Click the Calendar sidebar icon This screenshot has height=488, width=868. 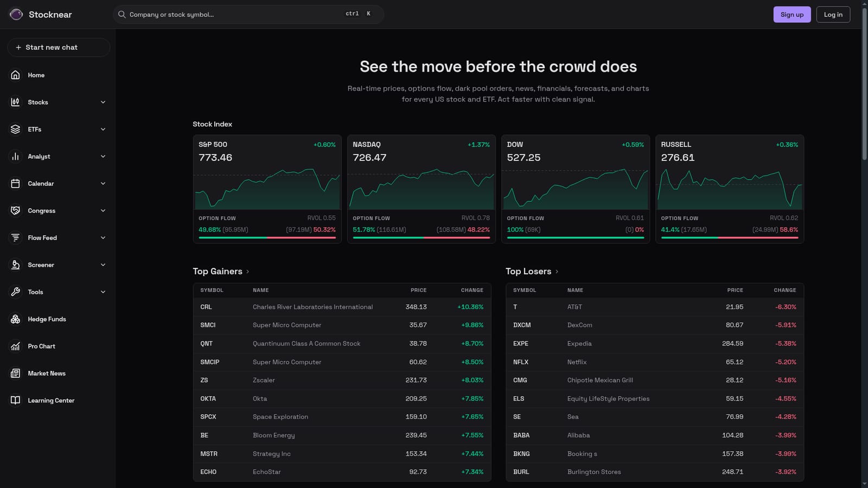[x=15, y=183]
